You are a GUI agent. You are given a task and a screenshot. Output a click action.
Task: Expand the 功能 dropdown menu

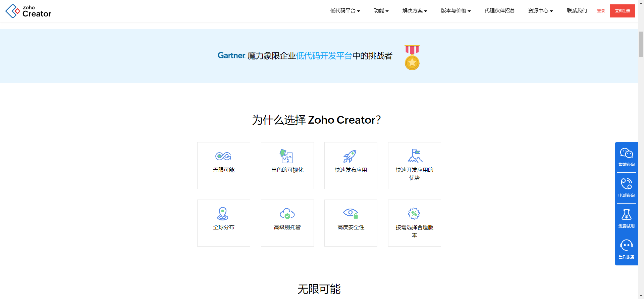(x=381, y=11)
